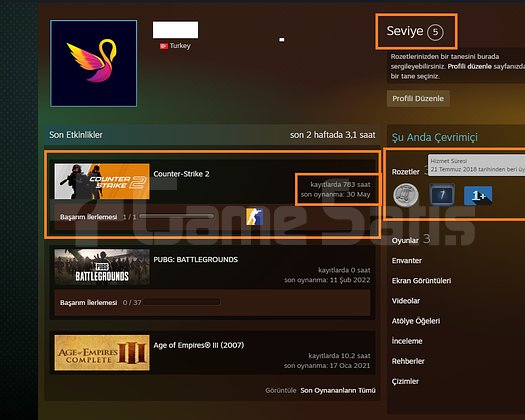The width and height of the screenshot is (525, 420).
Task: Click the Profili Düzenle button
Action: (x=418, y=98)
